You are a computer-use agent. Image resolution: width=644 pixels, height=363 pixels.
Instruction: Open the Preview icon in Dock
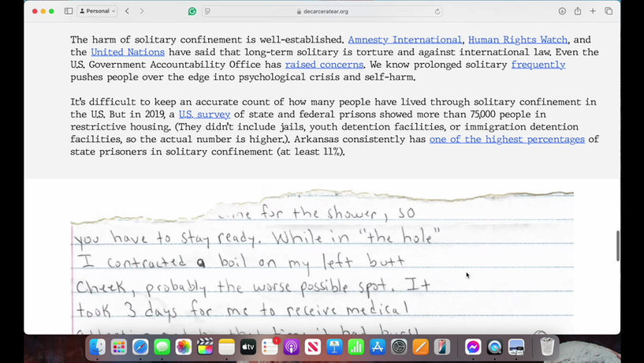pyautogui.click(x=516, y=347)
